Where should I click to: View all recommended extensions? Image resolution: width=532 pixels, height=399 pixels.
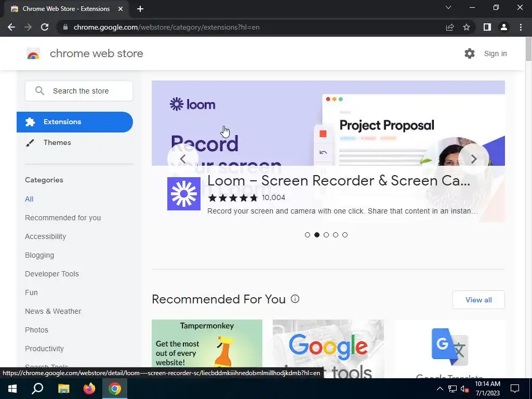[x=478, y=300]
